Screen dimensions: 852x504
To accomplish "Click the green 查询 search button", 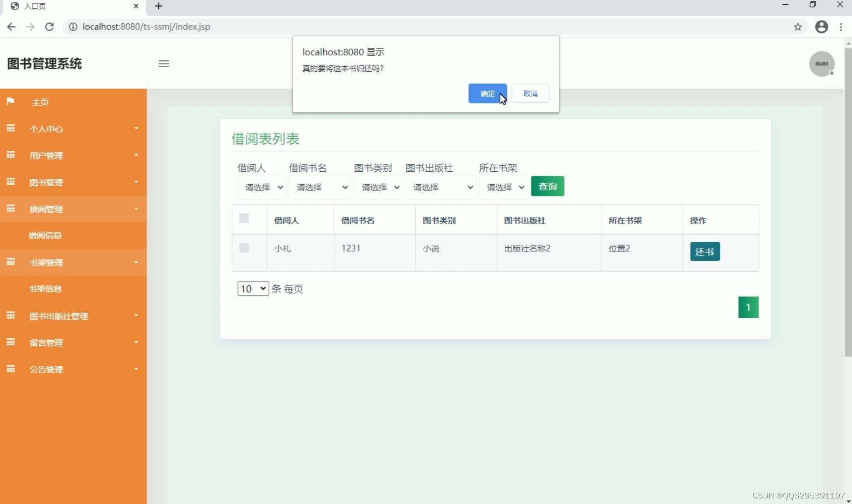I will 547,186.
